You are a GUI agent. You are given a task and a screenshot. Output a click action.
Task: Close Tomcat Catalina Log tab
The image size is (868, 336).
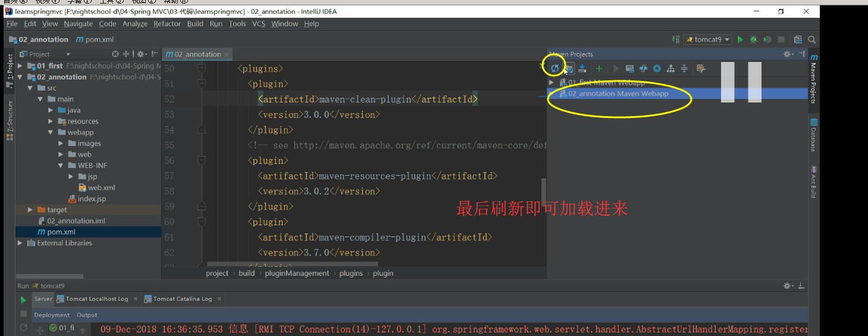coord(220,299)
